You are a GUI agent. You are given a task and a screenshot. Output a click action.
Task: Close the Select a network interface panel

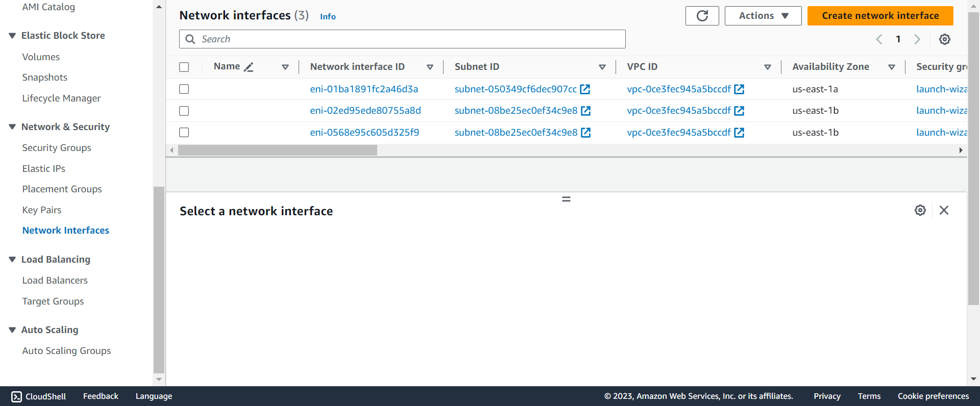(x=944, y=210)
